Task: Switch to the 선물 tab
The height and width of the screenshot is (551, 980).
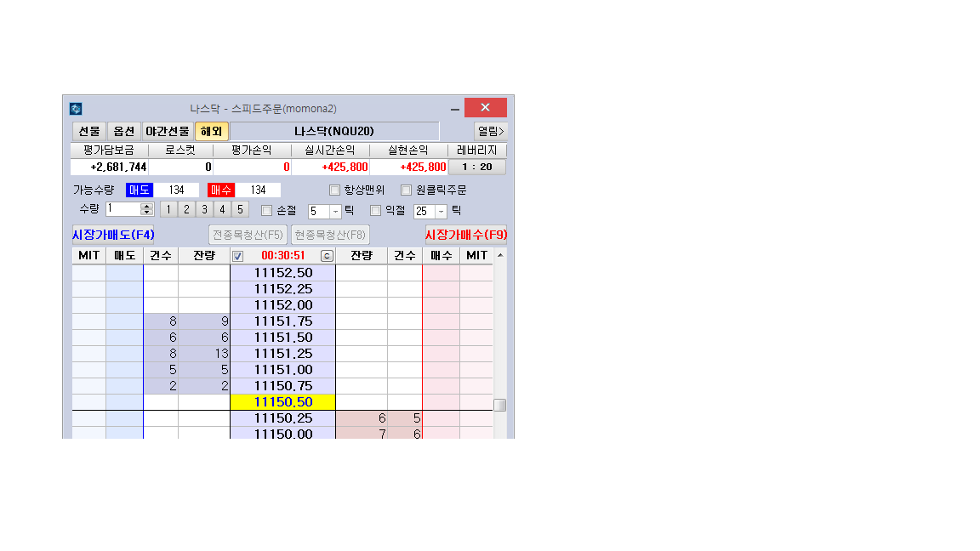Action: 89,131
